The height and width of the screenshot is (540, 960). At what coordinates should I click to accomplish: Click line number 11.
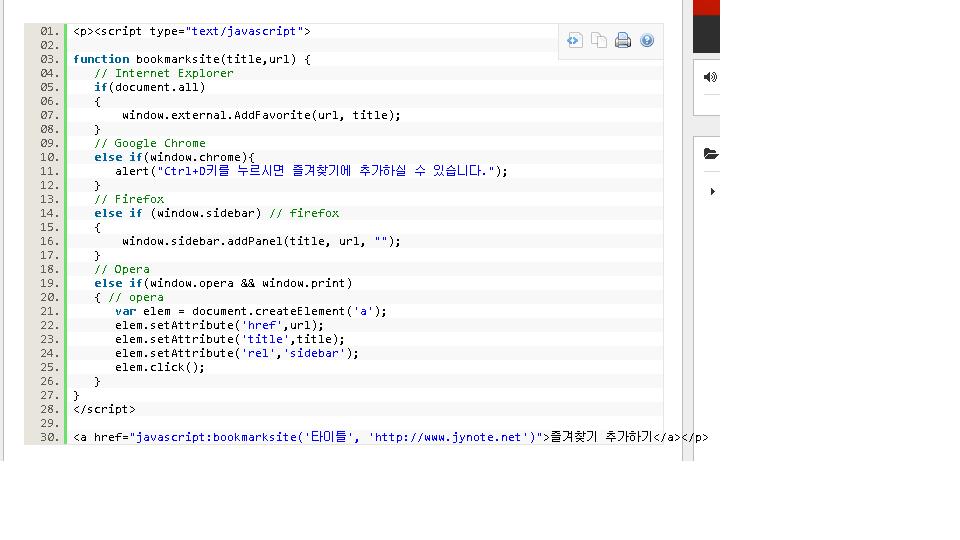[x=50, y=171]
